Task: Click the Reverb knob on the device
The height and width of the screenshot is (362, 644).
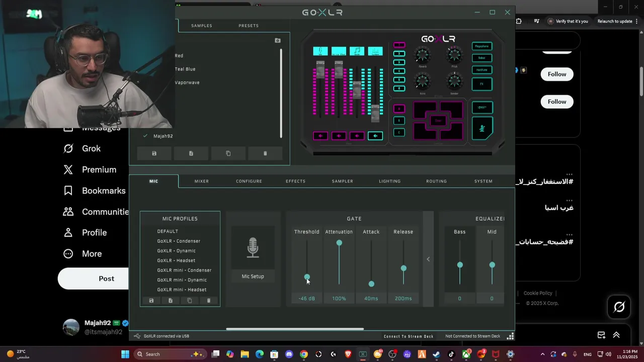Action: click(x=423, y=55)
